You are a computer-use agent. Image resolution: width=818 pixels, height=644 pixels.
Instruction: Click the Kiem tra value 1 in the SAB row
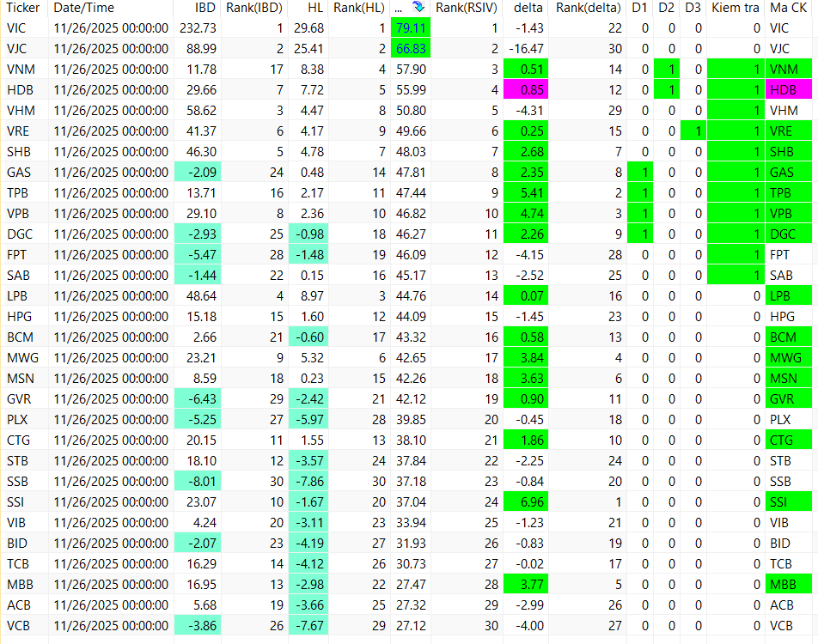pyautogui.click(x=736, y=276)
